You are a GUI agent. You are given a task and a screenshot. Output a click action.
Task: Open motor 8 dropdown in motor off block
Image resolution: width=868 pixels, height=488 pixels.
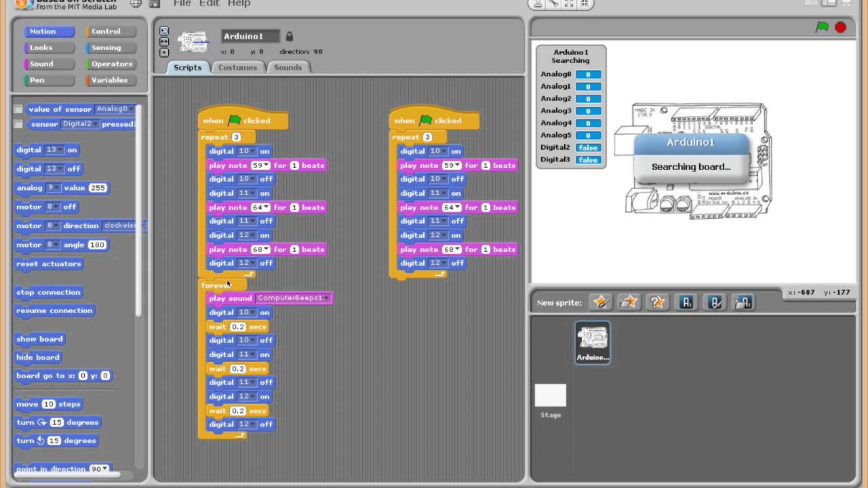[x=52, y=207]
